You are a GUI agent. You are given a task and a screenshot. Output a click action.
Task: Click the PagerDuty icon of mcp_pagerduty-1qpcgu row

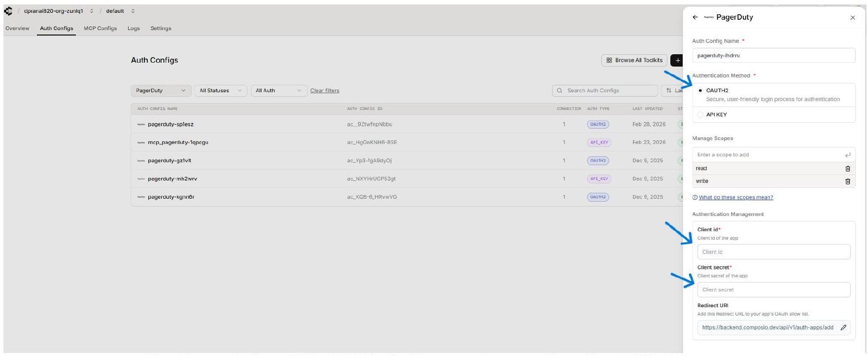pyautogui.click(x=141, y=142)
